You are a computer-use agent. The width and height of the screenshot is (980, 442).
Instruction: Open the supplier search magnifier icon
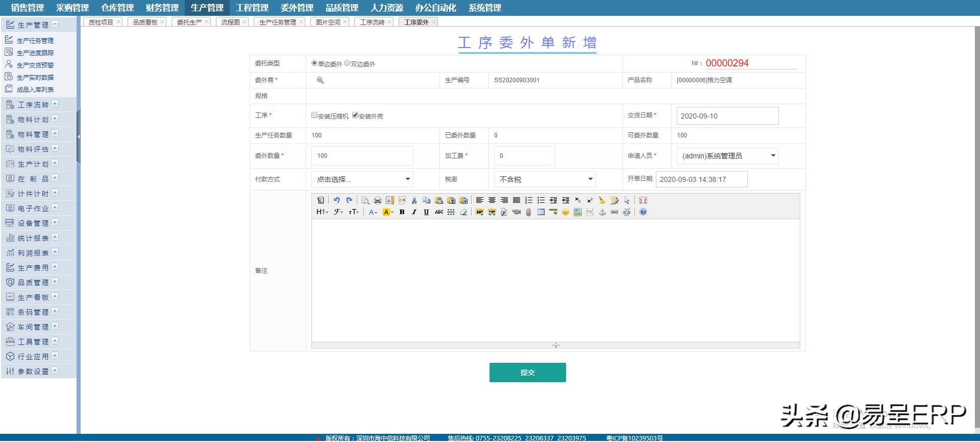pos(321,80)
